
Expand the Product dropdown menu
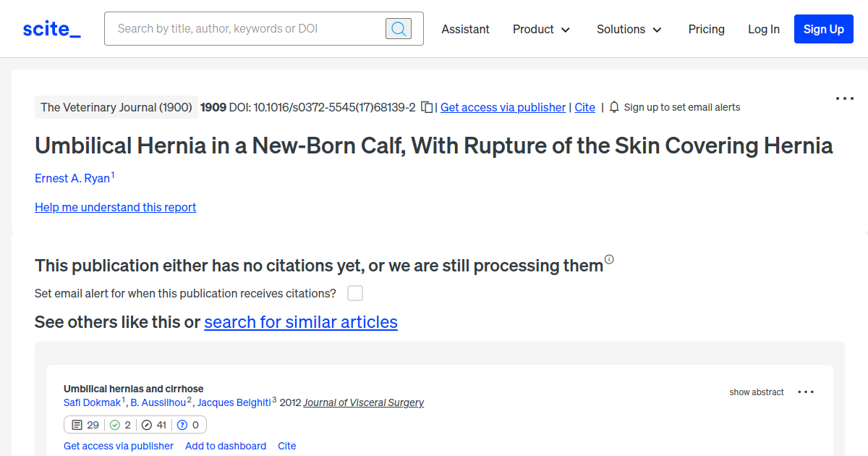click(541, 29)
